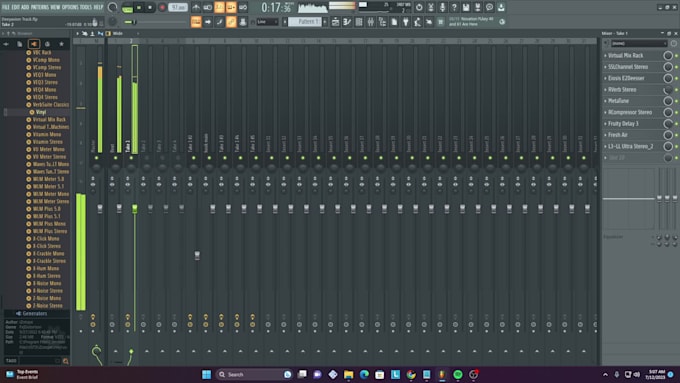
Task: Open the VIEW menu
Action: pyautogui.click(x=55, y=7)
